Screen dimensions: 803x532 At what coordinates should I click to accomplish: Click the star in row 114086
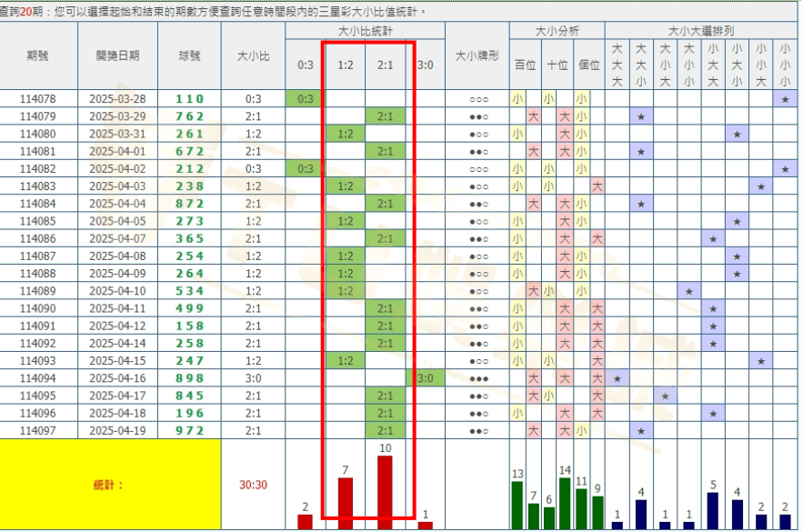coord(714,238)
